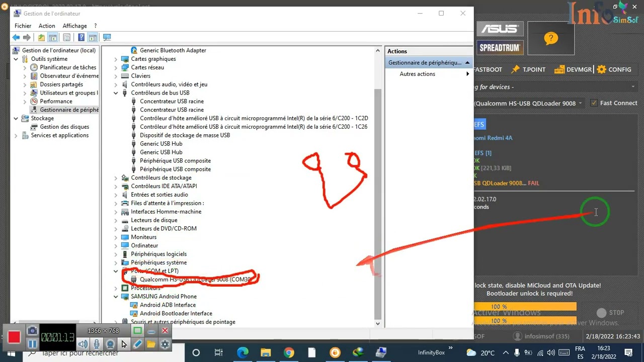This screenshot has width=644, height=362.
Task: Expand the Performance node in left tree
Action: point(25,101)
